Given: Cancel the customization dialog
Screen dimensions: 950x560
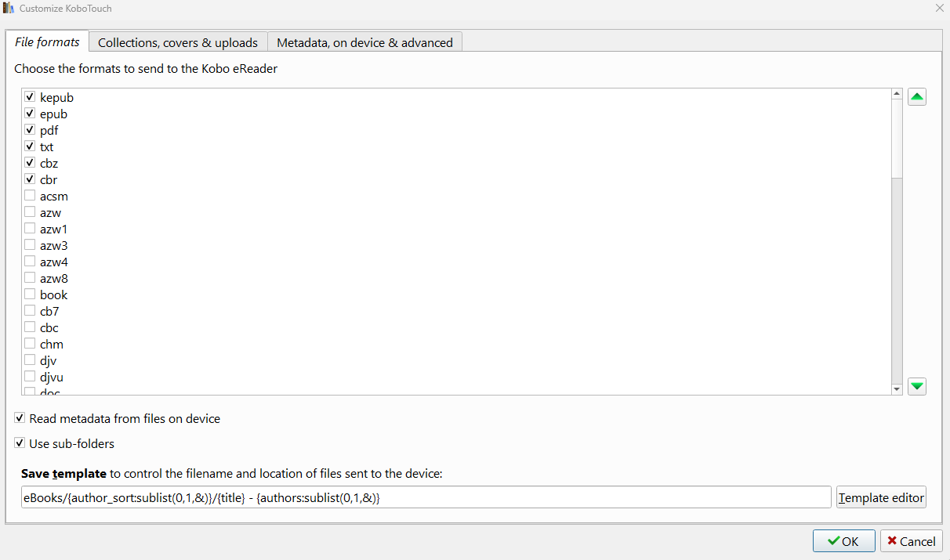Looking at the screenshot, I should (911, 541).
